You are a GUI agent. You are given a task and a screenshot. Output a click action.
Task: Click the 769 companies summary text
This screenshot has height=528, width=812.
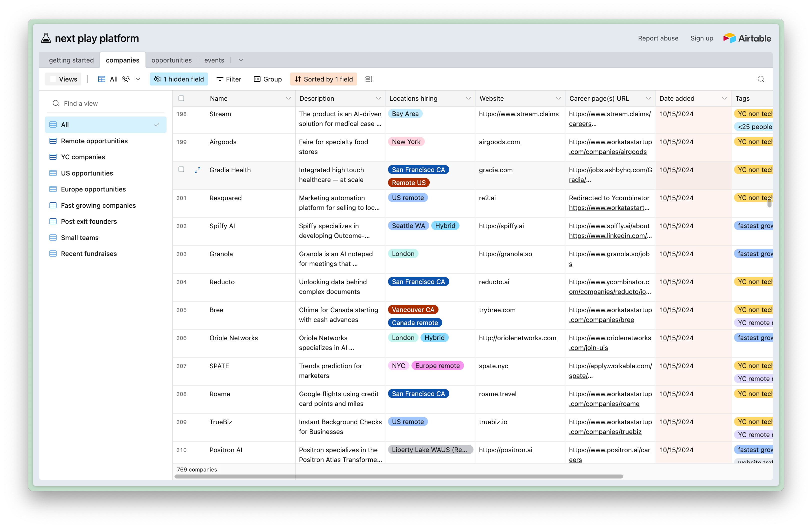(197, 469)
